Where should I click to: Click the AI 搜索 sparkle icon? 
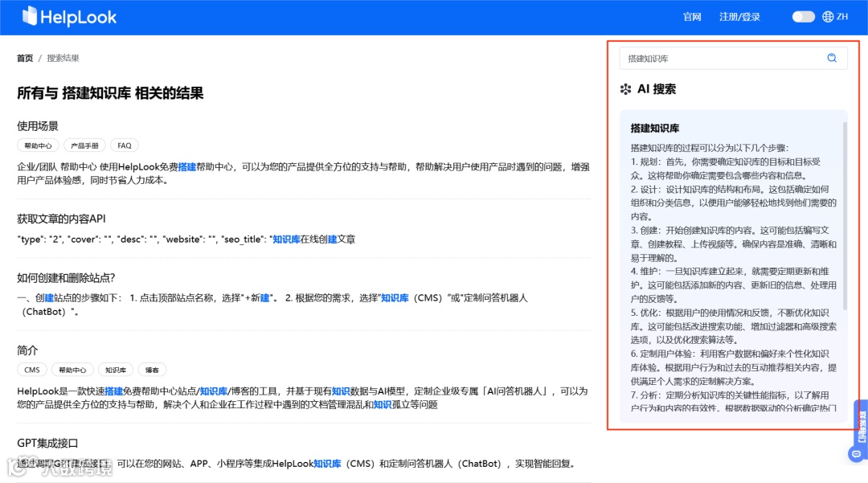625,88
